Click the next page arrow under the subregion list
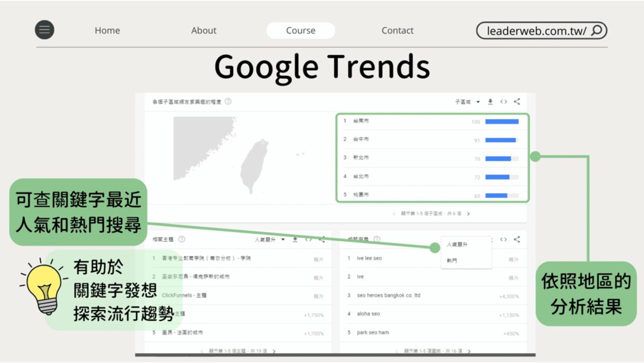 469,214
